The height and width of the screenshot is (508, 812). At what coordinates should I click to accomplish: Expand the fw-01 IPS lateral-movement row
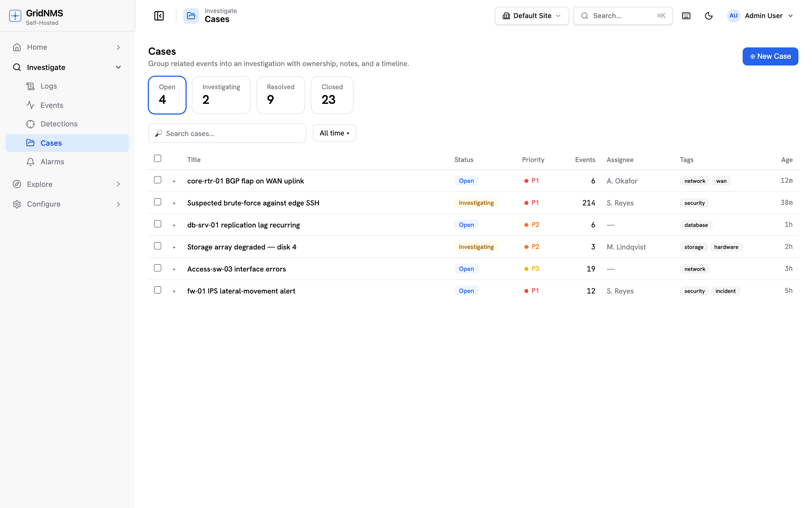click(x=174, y=291)
